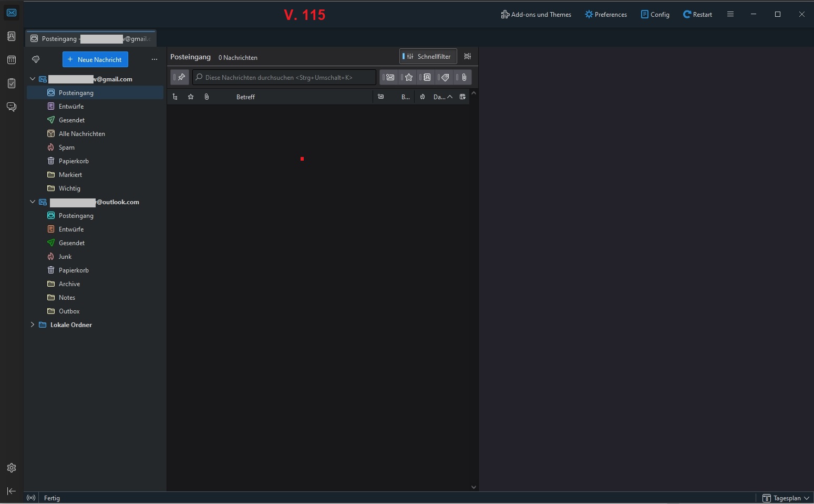This screenshot has width=814, height=504.
Task: Collapse the gmail.com account tree
Action: click(33, 79)
